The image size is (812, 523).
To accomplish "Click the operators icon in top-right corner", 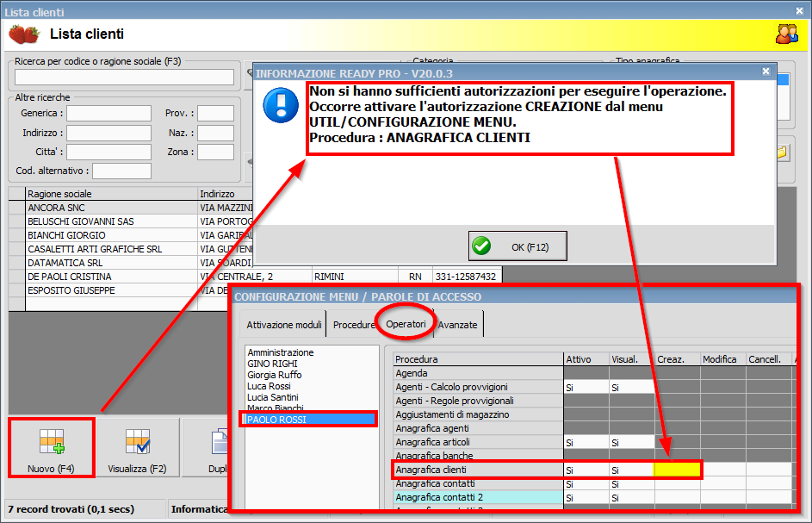I will [787, 33].
